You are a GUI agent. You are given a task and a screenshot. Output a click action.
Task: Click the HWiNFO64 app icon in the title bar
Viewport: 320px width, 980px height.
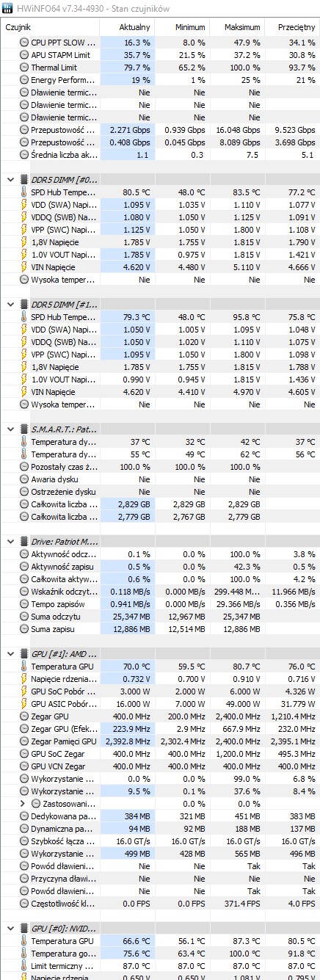8,8
